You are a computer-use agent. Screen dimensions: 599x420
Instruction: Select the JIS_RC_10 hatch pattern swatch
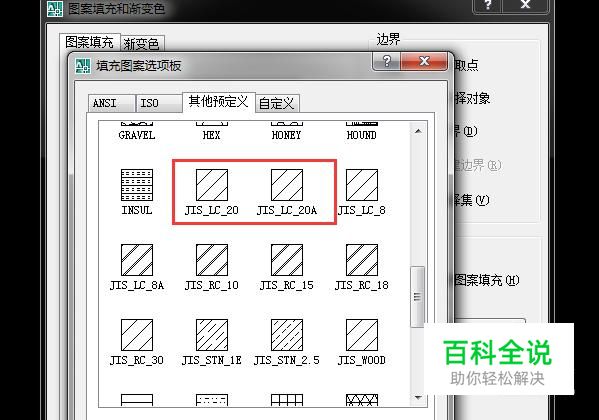[212, 260]
